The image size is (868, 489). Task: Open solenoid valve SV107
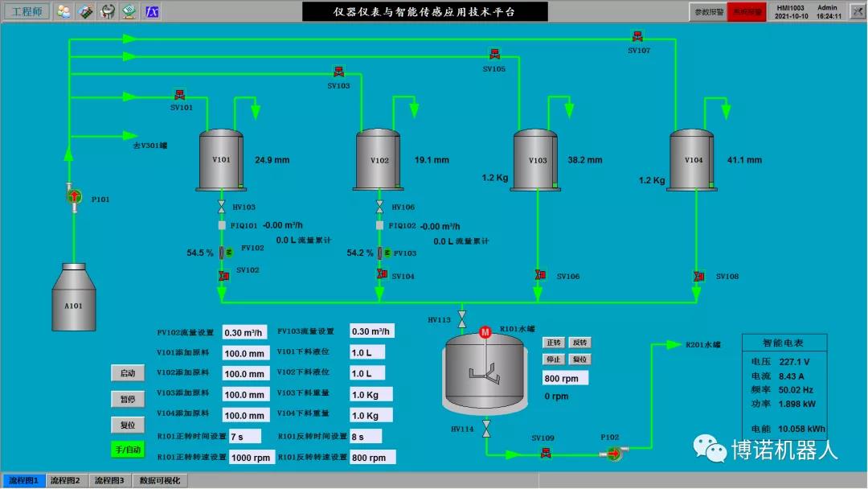(637, 37)
